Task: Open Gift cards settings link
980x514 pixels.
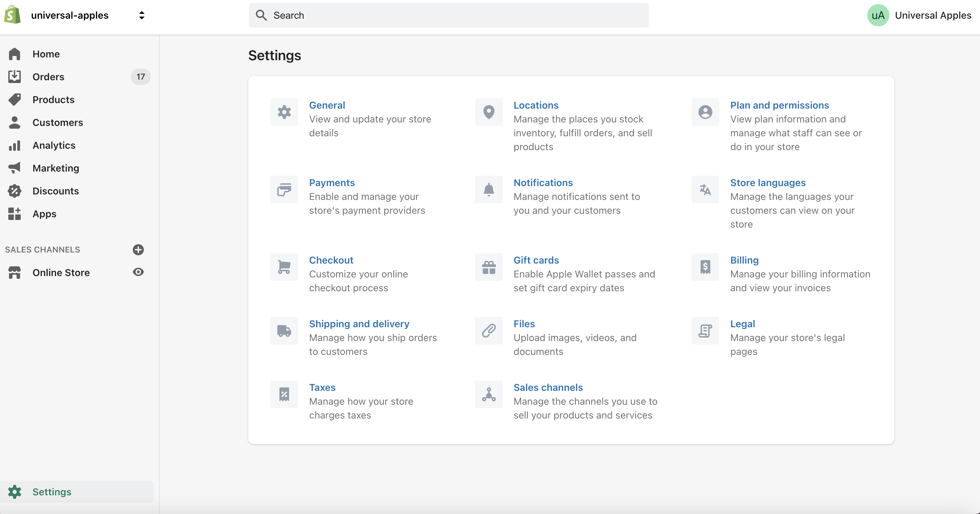Action: point(536,260)
